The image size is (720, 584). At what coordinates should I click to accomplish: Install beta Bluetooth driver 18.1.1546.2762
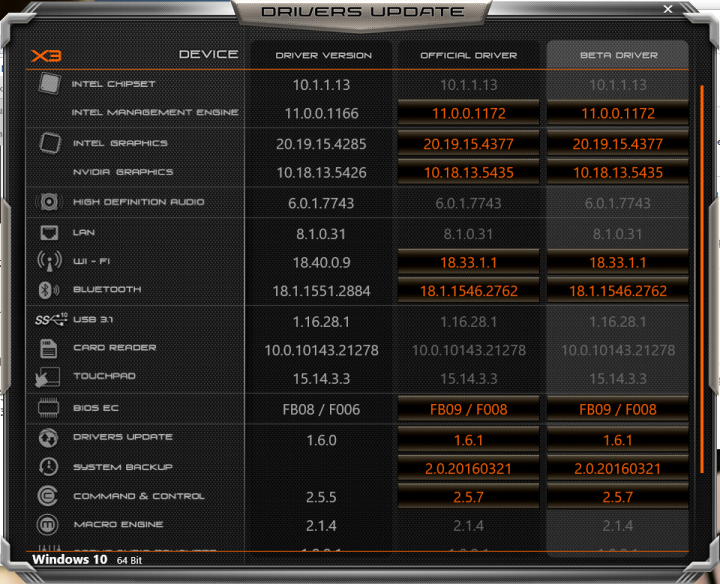click(618, 291)
